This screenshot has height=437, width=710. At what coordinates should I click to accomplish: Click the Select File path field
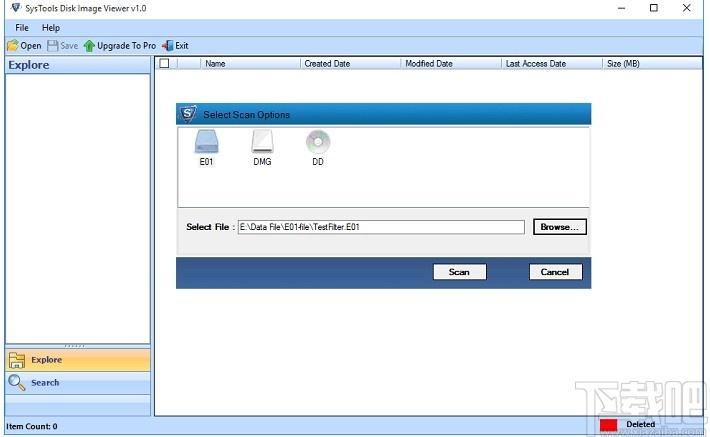(x=380, y=227)
